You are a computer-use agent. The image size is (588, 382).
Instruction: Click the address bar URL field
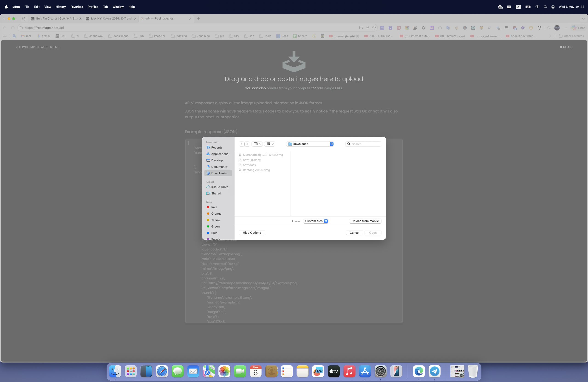click(x=188, y=28)
